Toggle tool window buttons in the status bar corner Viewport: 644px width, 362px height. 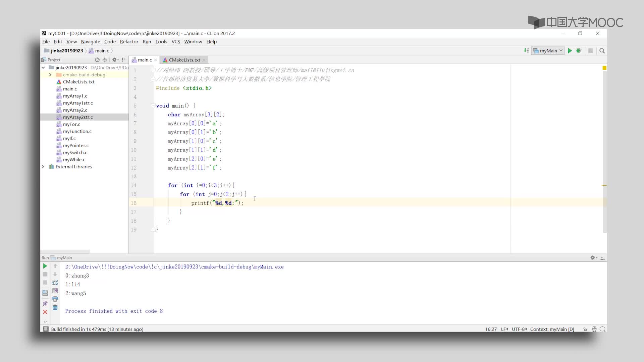(46, 329)
